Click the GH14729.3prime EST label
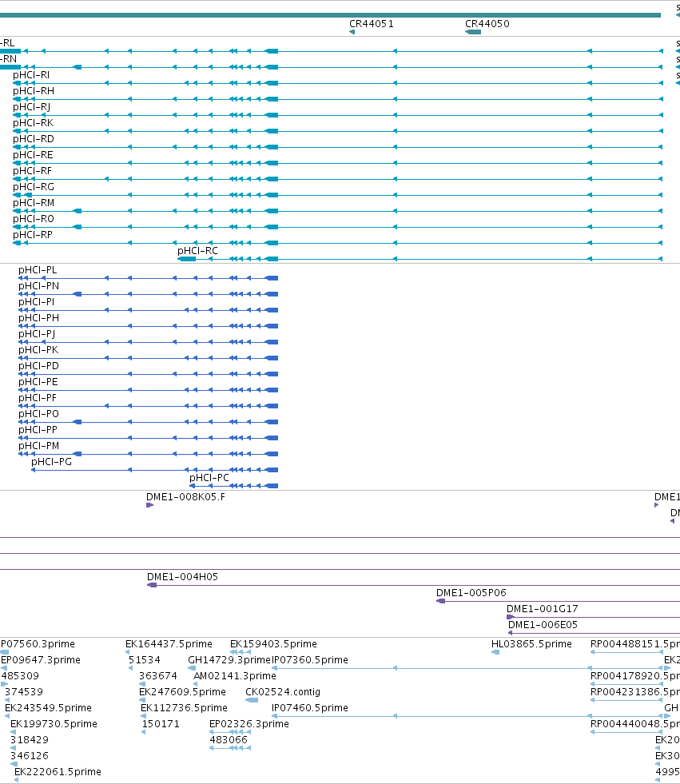Viewport: 680px width, 784px height. (x=229, y=660)
